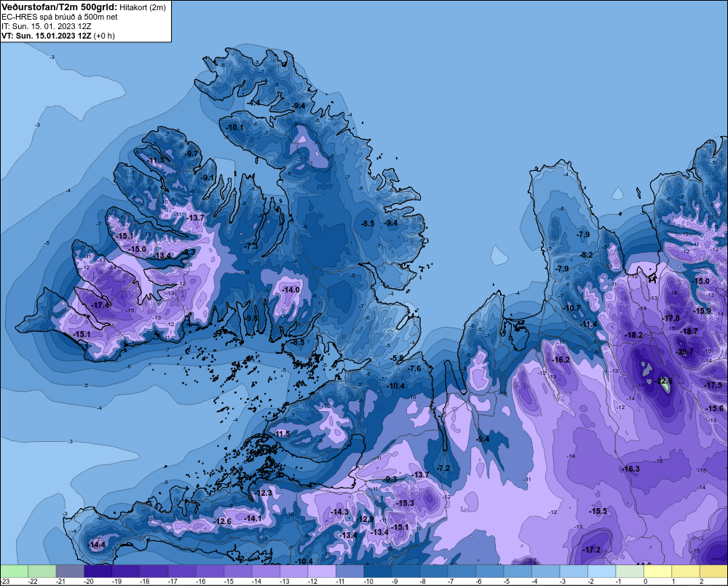Click the -7.3 temperature label

[250, 246]
